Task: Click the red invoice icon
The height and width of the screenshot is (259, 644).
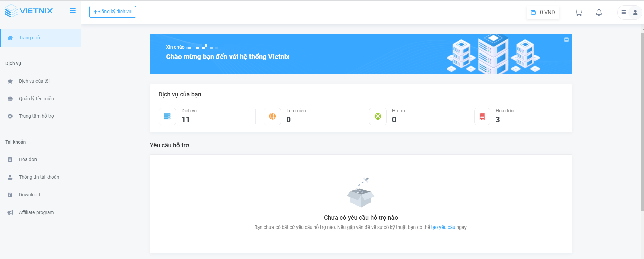Action: 482,116
